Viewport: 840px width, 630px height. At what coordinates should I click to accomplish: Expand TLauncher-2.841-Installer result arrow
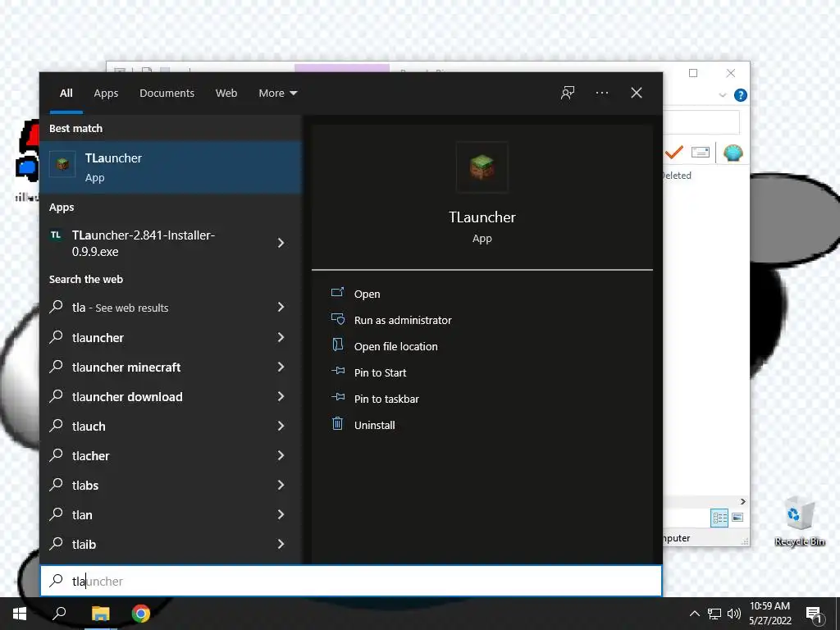pos(281,243)
